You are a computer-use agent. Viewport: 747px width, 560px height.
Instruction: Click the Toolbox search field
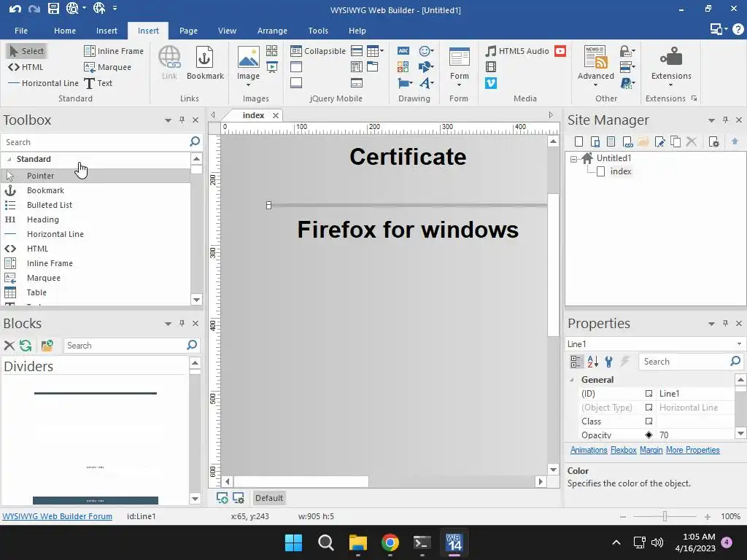point(96,142)
